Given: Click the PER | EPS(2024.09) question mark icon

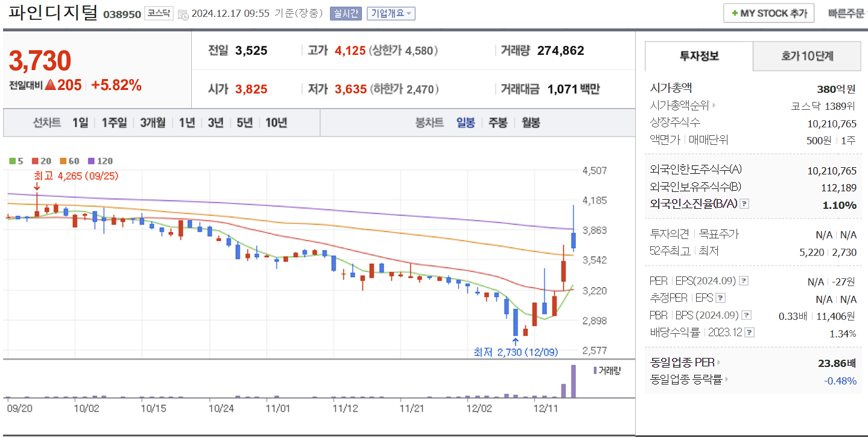Looking at the screenshot, I should 743,281.
